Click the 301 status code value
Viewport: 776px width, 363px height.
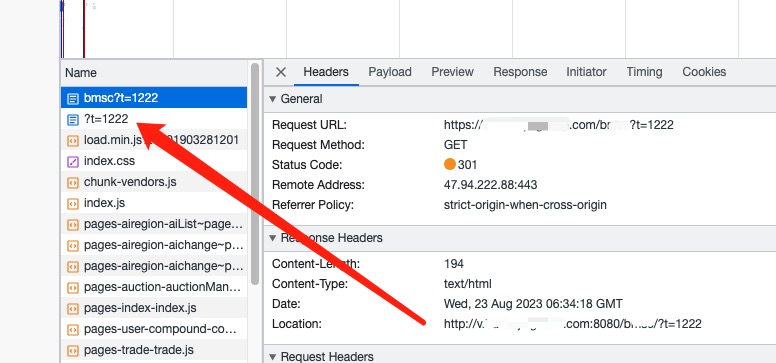click(467, 164)
